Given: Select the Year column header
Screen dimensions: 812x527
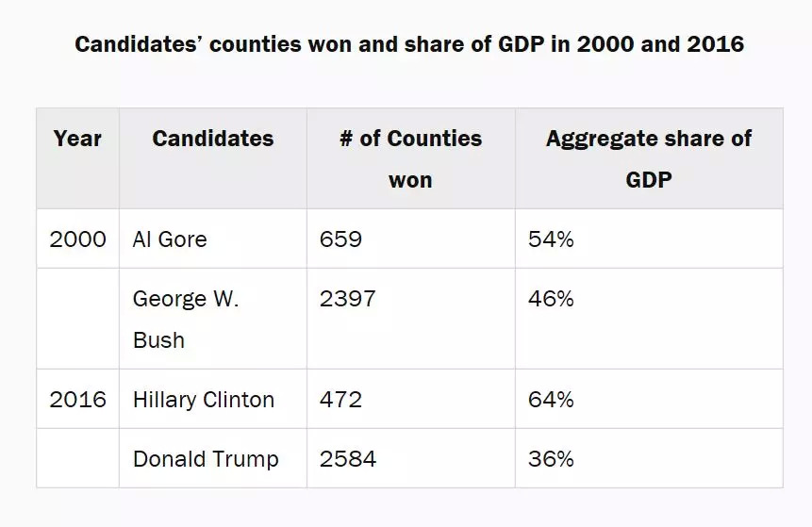Looking at the screenshot, I should pos(77,139).
